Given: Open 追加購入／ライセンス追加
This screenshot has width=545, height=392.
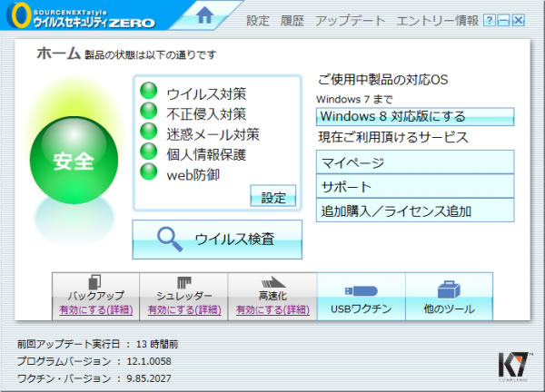Looking at the screenshot, I should coord(415,211).
